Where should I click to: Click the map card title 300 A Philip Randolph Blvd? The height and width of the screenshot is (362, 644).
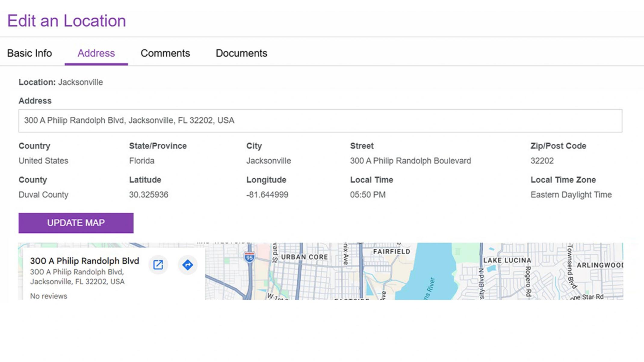pos(85,261)
